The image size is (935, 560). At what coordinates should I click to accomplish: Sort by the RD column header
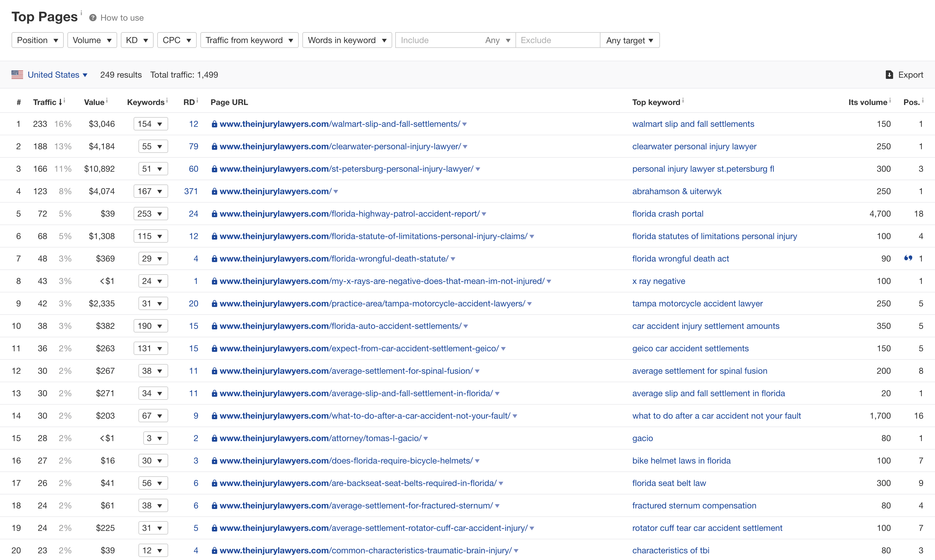pyautogui.click(x=189, y=102)
